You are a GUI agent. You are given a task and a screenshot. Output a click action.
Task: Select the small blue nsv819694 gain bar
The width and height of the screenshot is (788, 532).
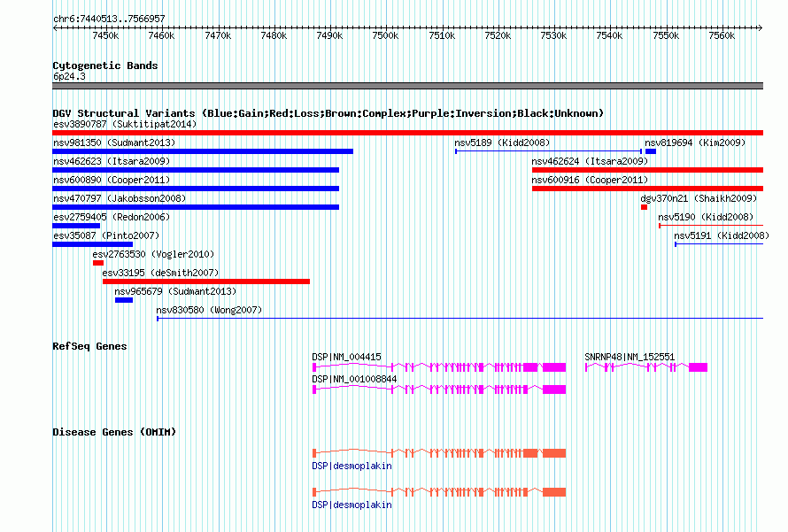pos(651,151)
